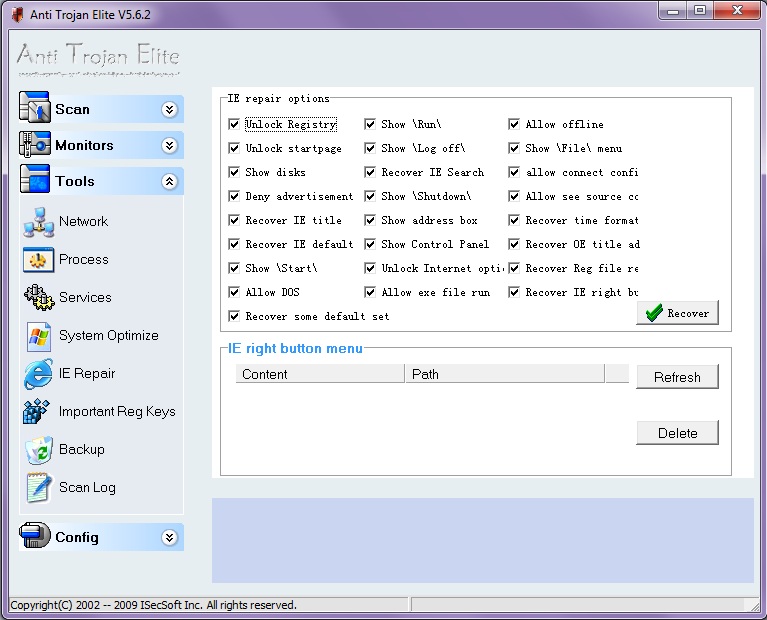767x620 pixels.
Task: Sort by the Content column header
Action: tap(320, 374)
